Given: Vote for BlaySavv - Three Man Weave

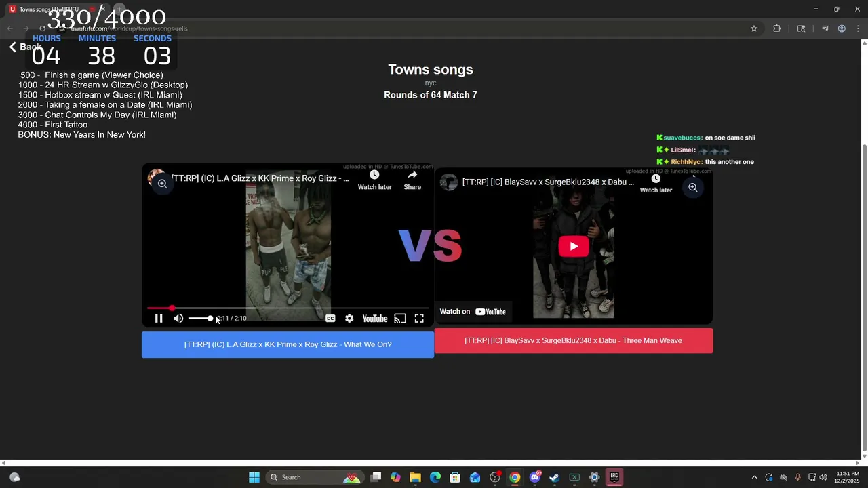Looking at the screenshot, I should (573, 341).
